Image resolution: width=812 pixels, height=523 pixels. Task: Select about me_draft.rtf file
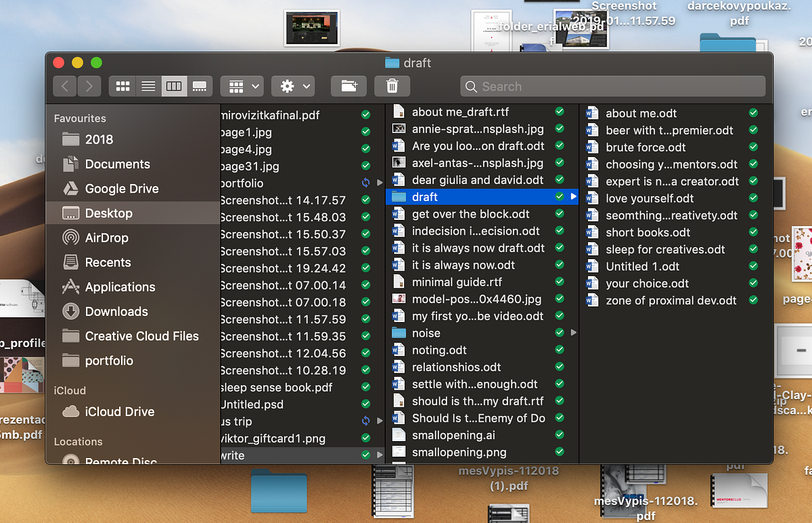(482, 112)
